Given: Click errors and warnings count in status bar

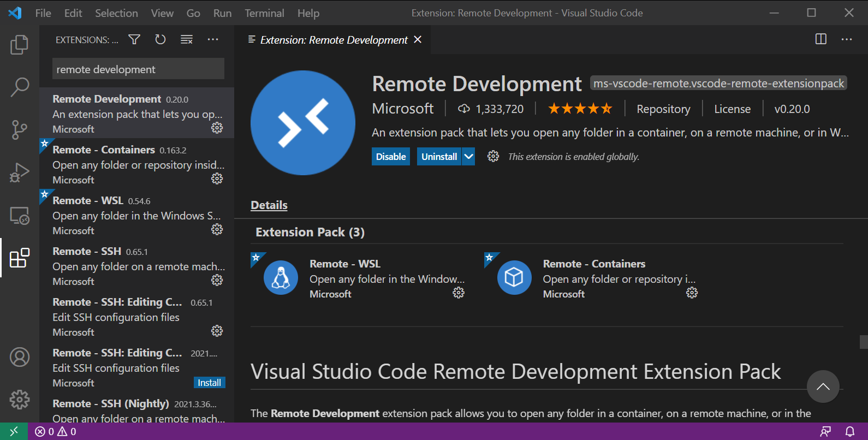Looking at the screenshot, I should 56,431.
